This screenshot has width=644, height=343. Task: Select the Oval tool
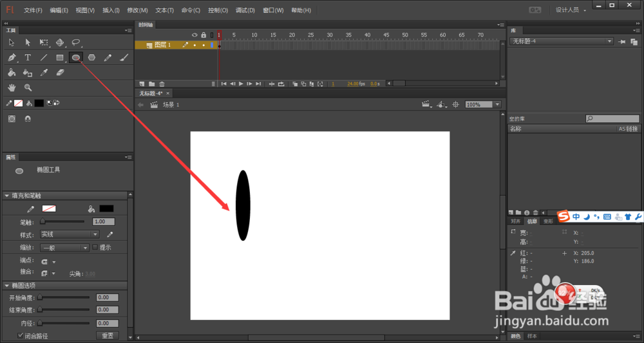click(x=76, y=58)
